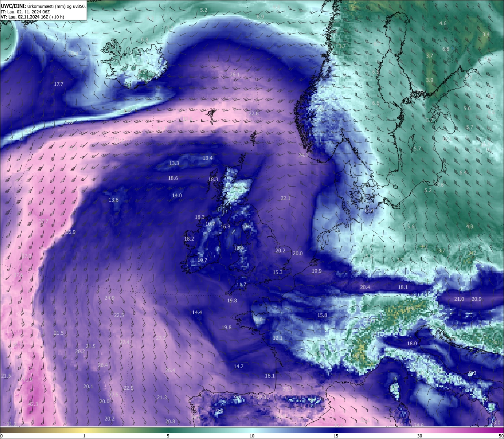This screenshot has height=439, width=504.
Task: Click the colour scale label 15
Action: pyautogui.click(x=336, y=436)
